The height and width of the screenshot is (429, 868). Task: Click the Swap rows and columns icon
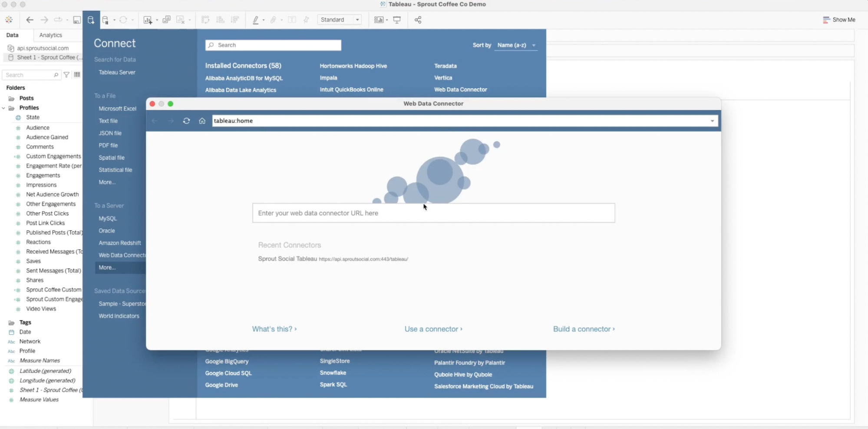click(x=205, y=20)
